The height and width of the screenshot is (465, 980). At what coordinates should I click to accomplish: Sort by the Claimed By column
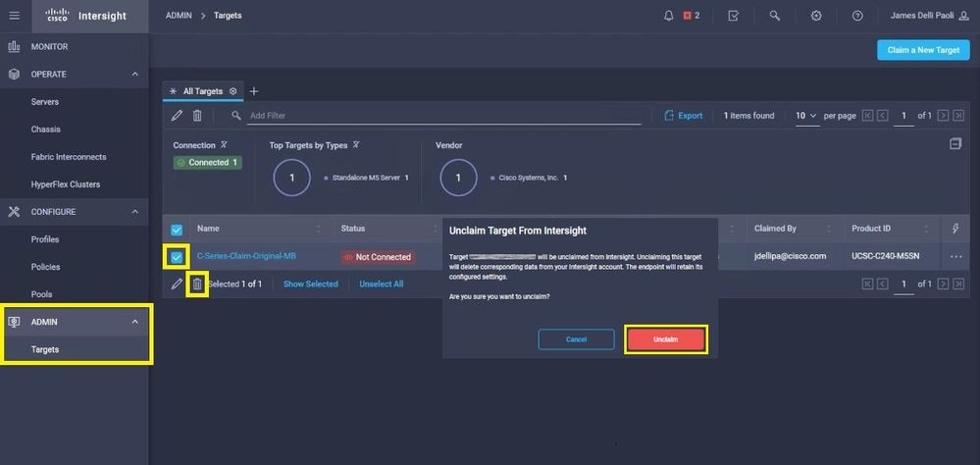(x=775, y=229)
